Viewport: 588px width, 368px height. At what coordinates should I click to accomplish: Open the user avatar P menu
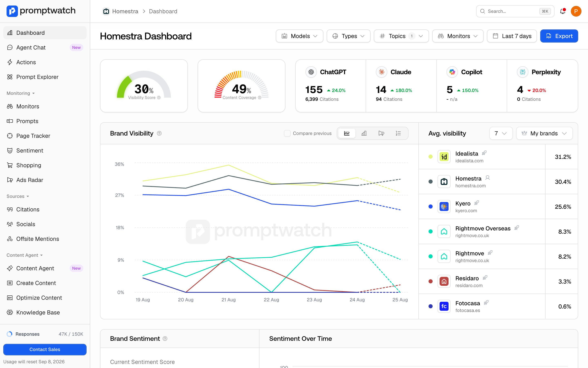pyautogui.click(x=576, y=11)
